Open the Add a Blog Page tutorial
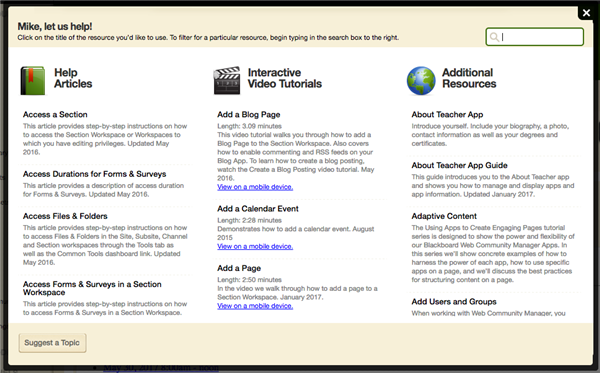Image resolution: width=600 pixels, height=373 pixels. click(x=249, y=114)
